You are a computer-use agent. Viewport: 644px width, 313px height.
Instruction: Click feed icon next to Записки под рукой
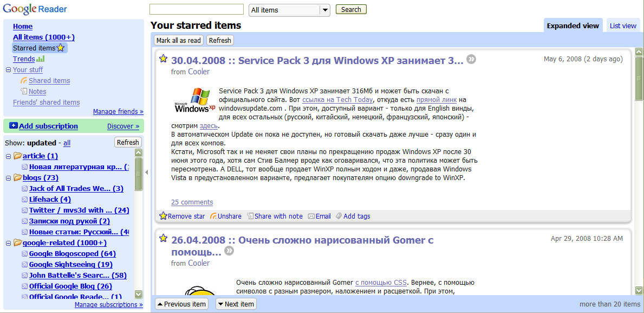point(24,221)
